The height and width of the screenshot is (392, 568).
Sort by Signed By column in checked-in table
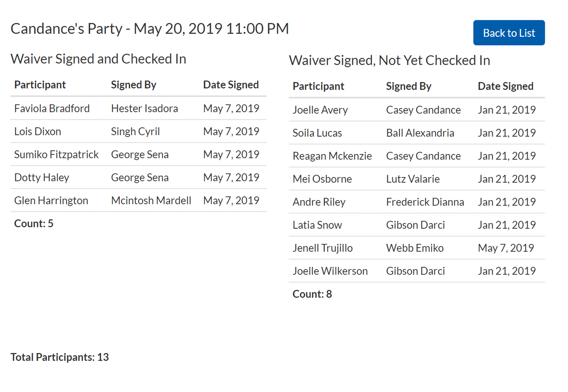click(133, 85)
